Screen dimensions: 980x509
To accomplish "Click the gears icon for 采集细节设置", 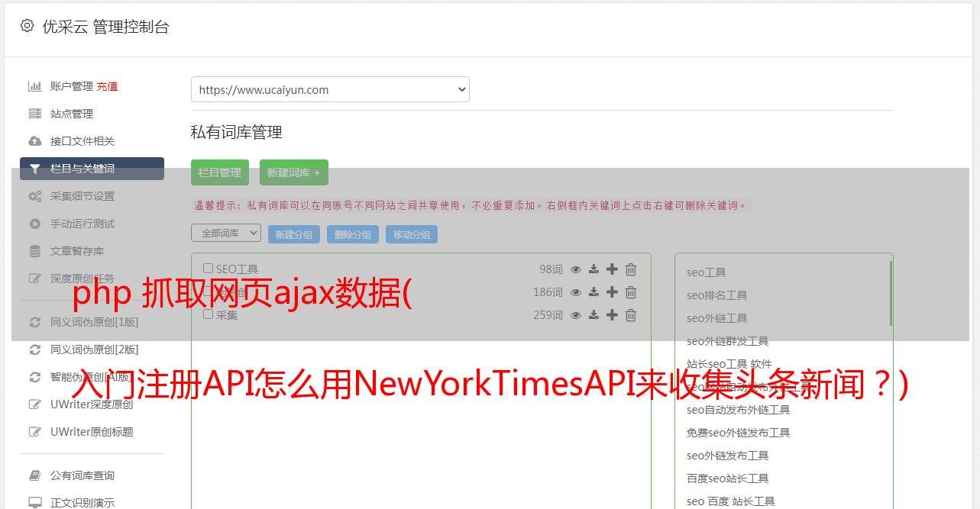I will pos(34,196).
